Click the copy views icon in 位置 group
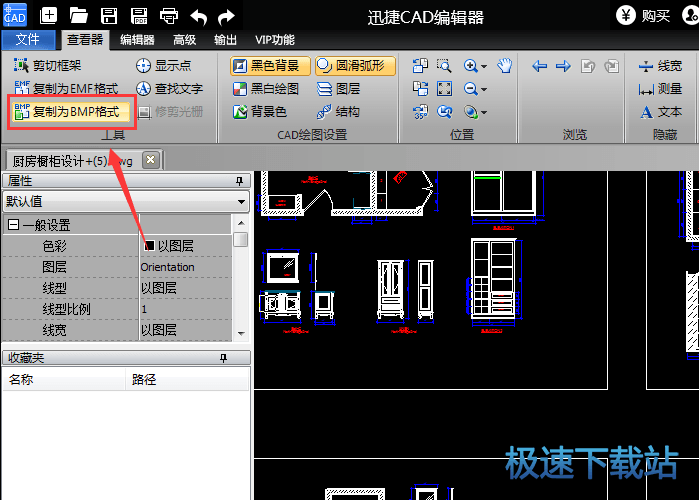This screenshot has height=500, width=699. click(420, 88)
